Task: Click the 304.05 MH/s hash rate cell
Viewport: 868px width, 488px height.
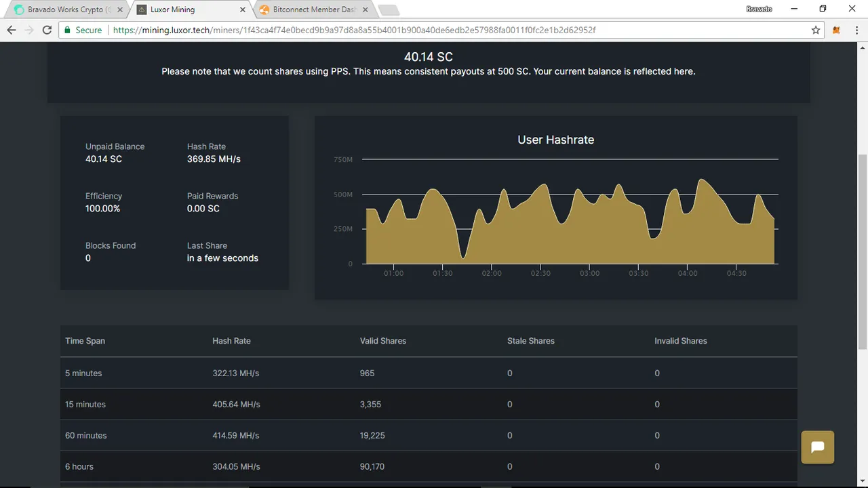Action: coord(236,467)
